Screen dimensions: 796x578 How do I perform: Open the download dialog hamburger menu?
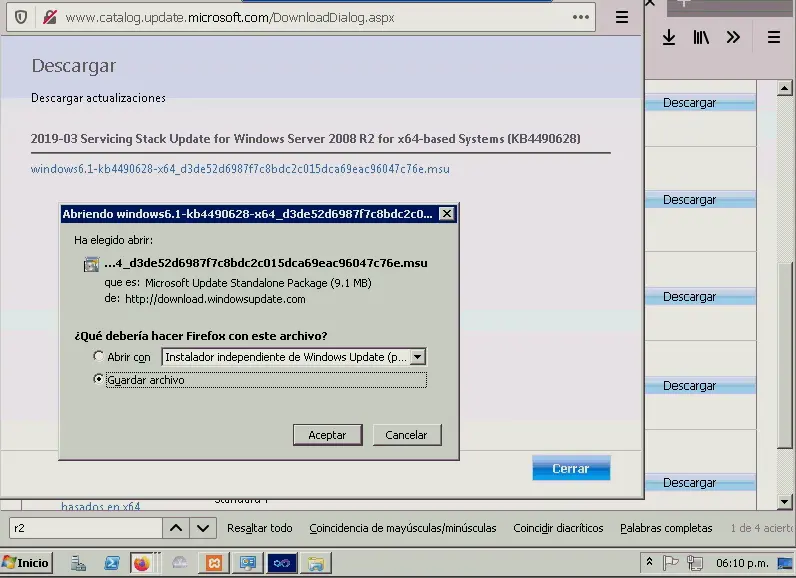coord(622,17)
